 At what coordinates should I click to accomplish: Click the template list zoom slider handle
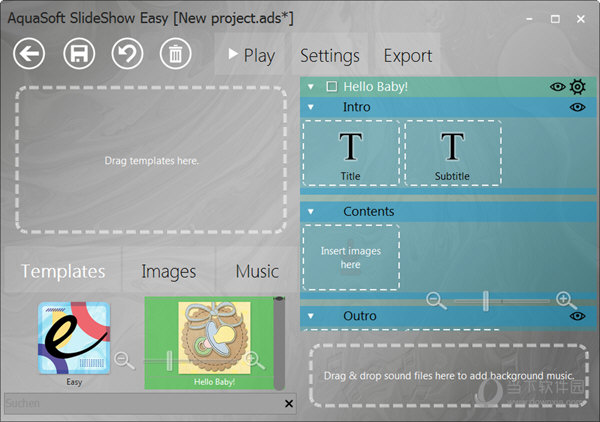(x=170, y=361)
